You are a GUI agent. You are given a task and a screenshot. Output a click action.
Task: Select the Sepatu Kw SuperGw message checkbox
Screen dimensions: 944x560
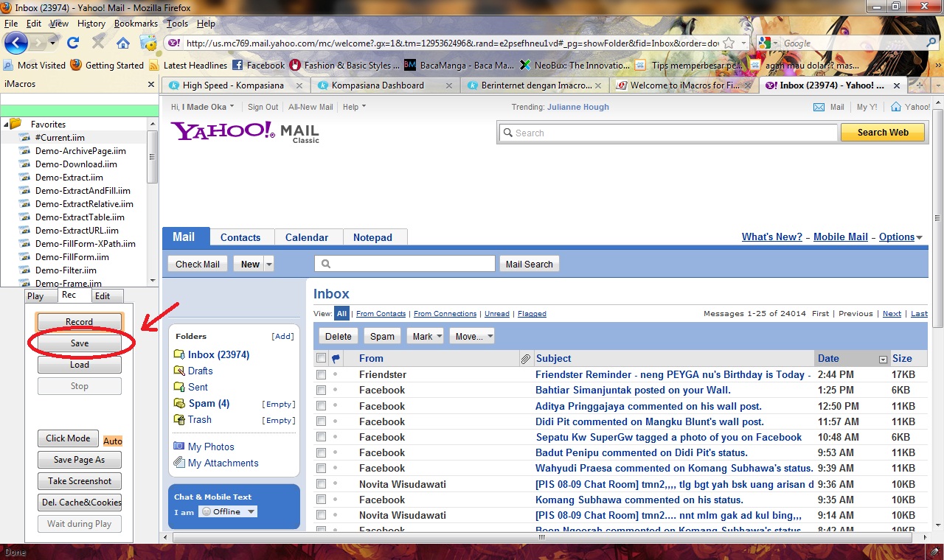[321, 437]
